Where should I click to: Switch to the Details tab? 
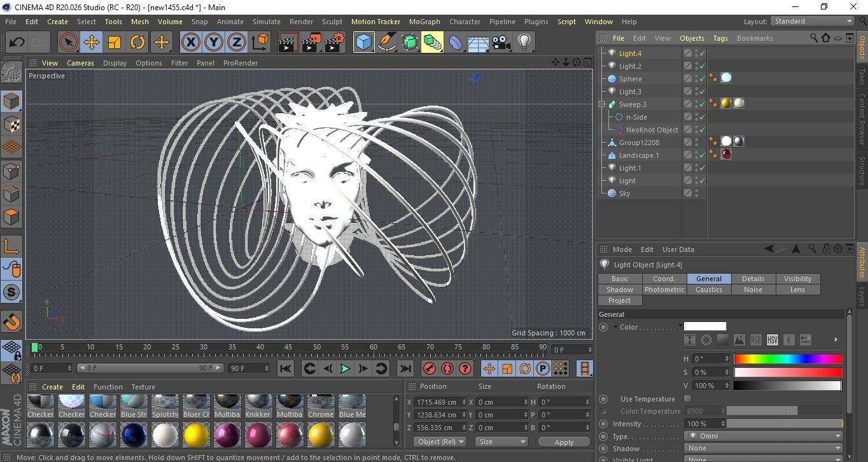click(753, 279)
